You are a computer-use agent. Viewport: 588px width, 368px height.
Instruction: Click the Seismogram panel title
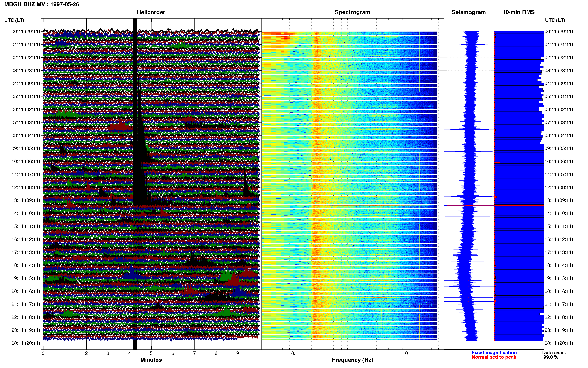pos(468,12)
